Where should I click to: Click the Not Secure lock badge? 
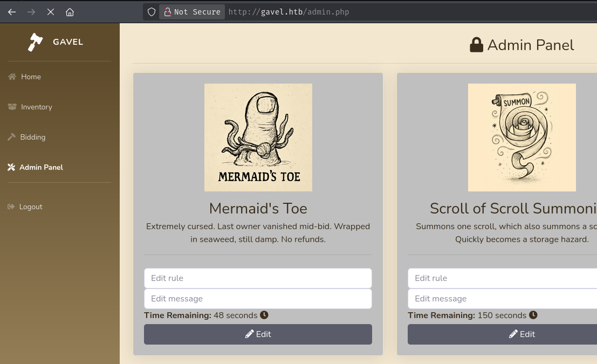pos(192,12)
